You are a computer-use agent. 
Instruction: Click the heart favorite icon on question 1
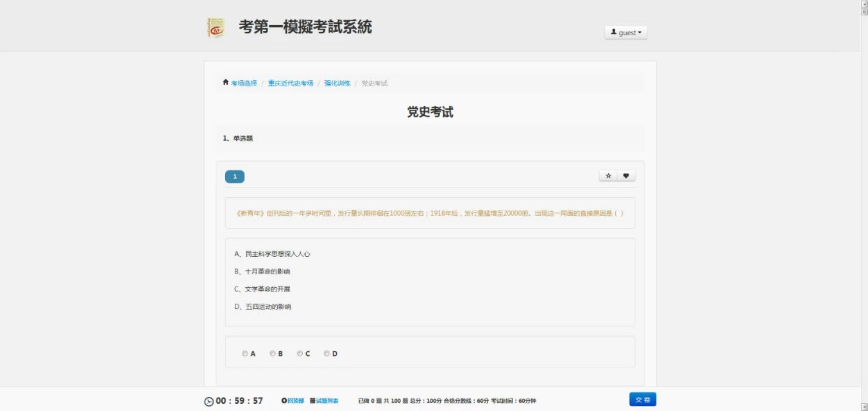click(x=626, y=176)
